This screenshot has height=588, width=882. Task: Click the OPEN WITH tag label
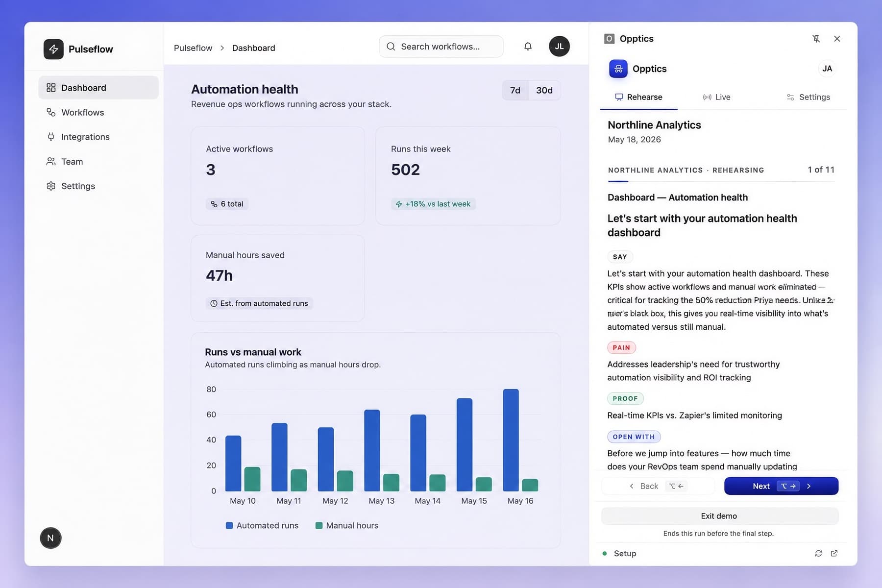634,437
